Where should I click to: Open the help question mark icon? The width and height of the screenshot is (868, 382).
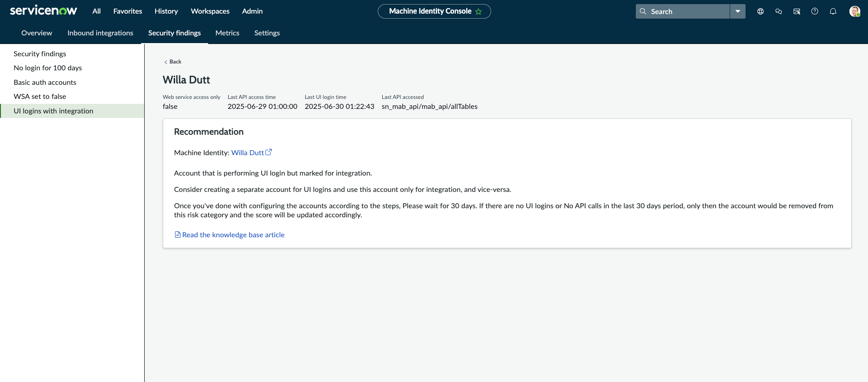tap(815, 11)
